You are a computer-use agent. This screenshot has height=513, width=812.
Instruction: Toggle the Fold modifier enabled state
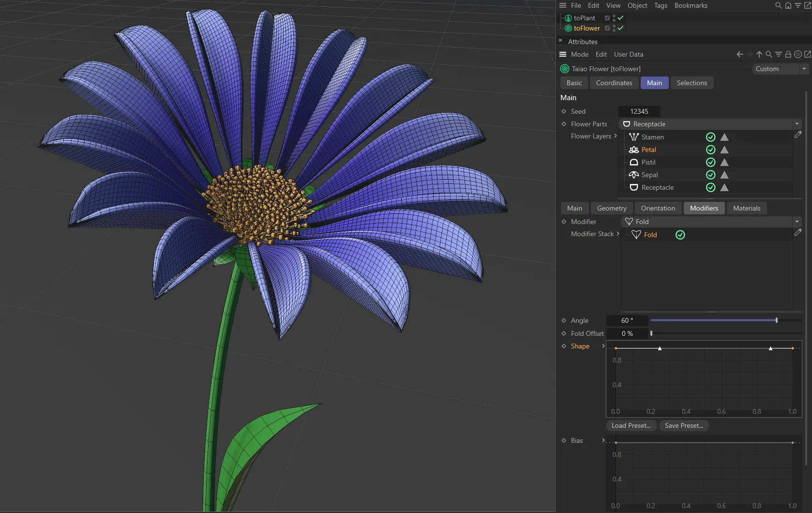pos(680,234)
